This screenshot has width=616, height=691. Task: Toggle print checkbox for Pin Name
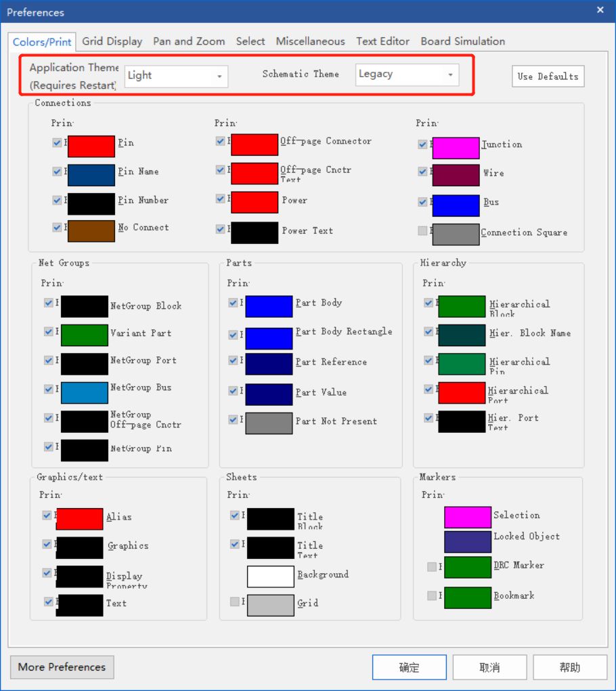coord(57,171)
